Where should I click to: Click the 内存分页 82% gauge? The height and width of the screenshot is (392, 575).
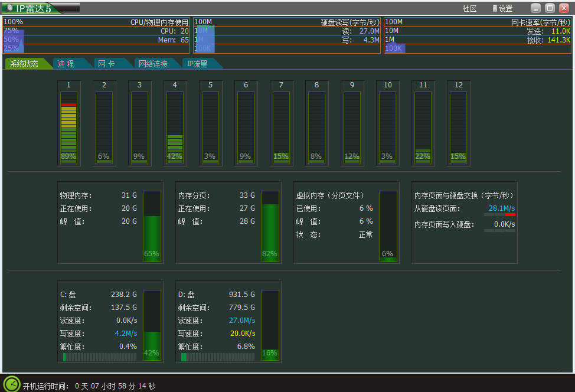270,225
